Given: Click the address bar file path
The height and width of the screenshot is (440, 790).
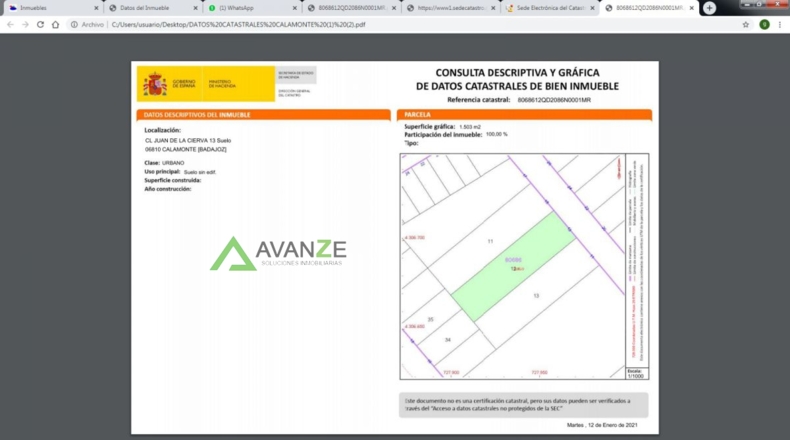Looking at the screenshot, I should (x=238, y=25).
